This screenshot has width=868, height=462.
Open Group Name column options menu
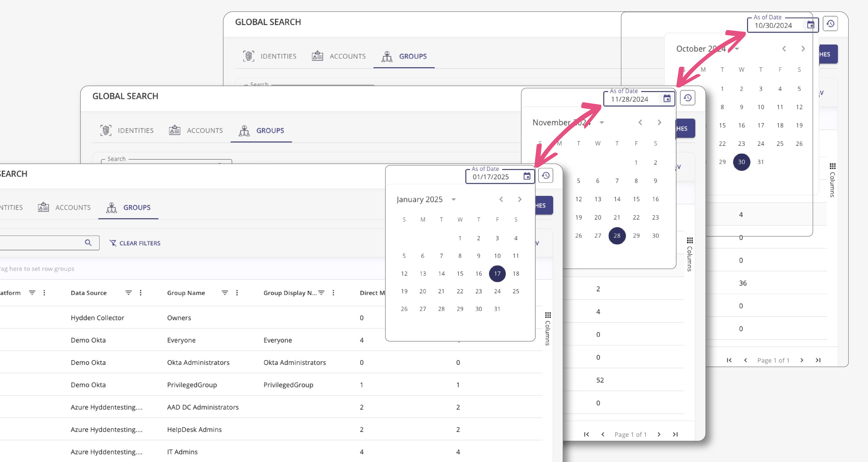point(237,293)
